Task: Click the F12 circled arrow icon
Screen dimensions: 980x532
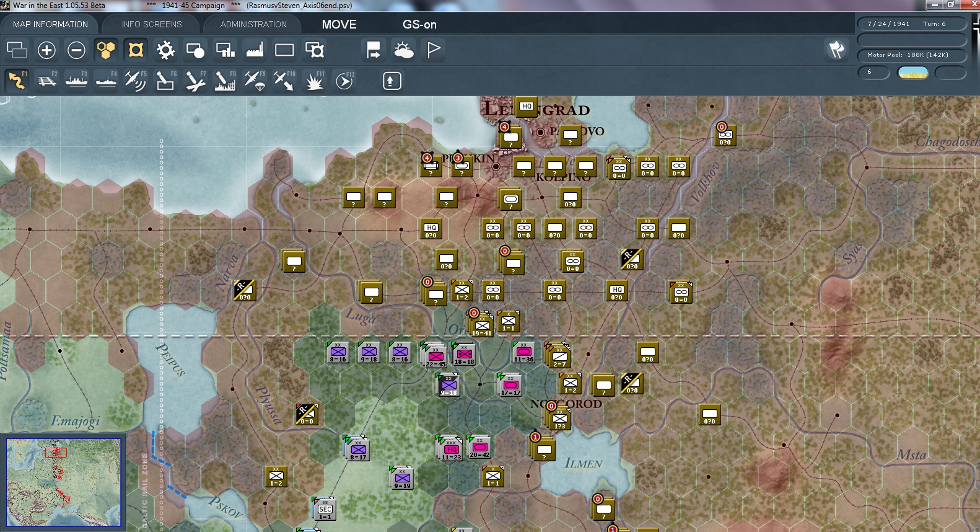Action: point(344,81)
